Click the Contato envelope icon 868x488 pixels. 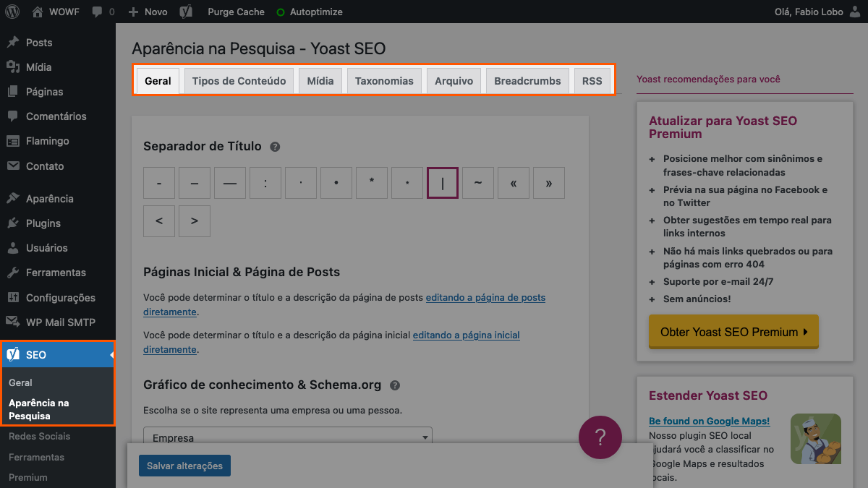pyautogui.click(x=13, y=166)
